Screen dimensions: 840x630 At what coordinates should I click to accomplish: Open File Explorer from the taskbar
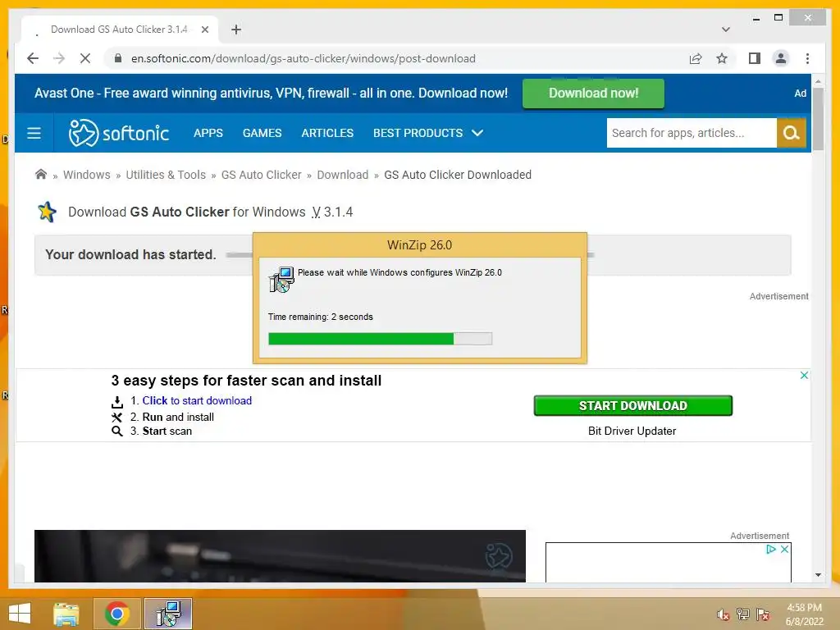tap(66, 614)
